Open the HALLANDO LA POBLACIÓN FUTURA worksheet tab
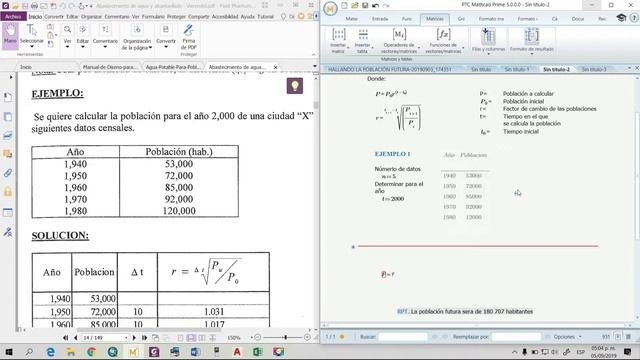The height and width of the screenshot is (360, 640). click(389, 69)
